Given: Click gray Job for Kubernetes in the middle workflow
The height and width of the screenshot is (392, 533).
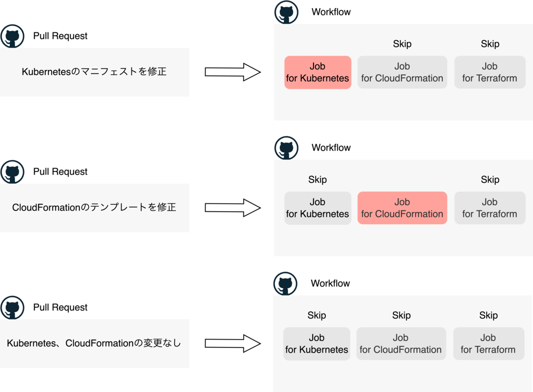Looking at the screenshot, I should (318, 208).
